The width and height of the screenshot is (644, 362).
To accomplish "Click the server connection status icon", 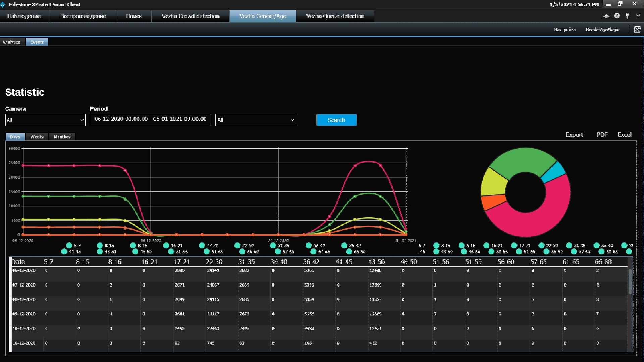I will click(606, 16).
